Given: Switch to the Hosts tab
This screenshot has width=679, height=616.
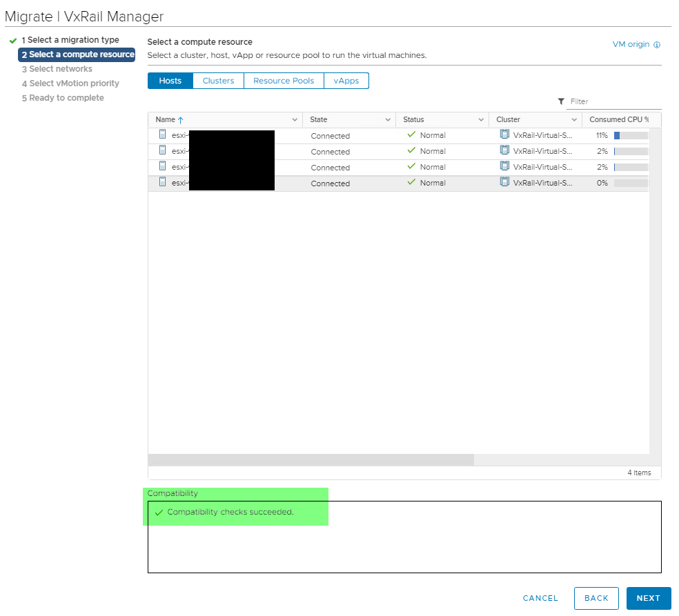Looking at the screenshot, I should click(x=170, y=81).
